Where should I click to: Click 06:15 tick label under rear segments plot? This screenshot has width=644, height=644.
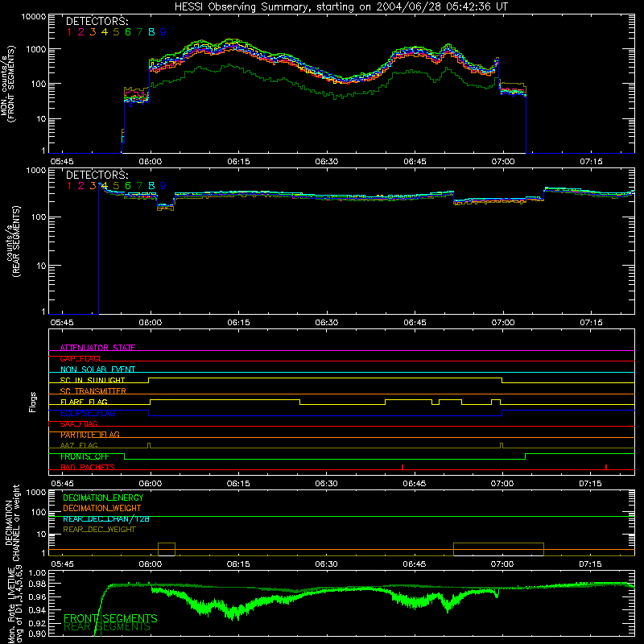[x=238, y=323]
